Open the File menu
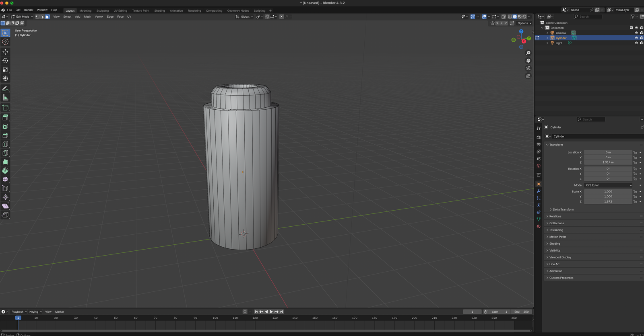This screenshot has width=644, height=336. (9, 10)
